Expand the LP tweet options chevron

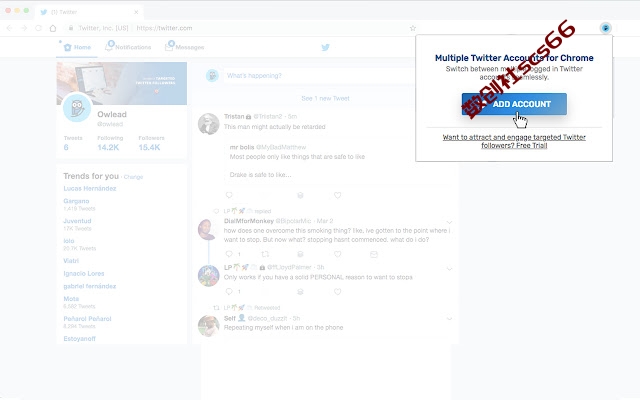[449, 269]
